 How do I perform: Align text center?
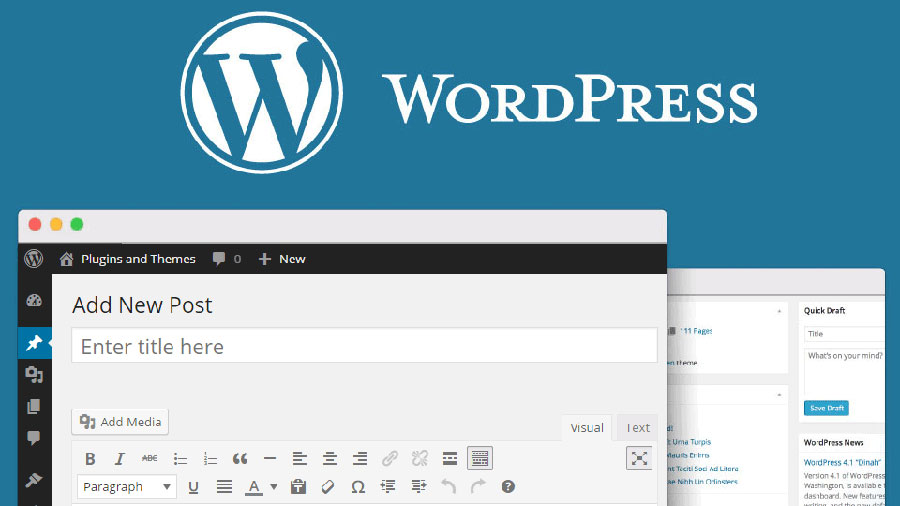point(329,458)
